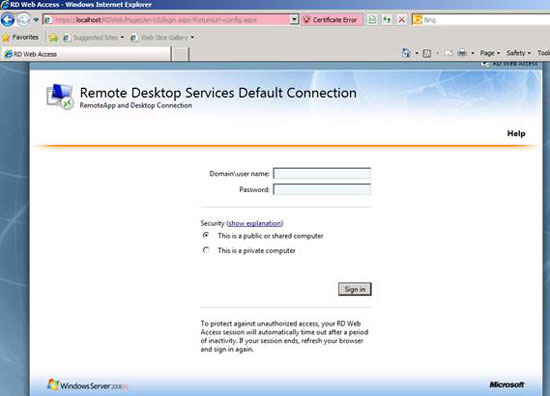Click the Feeds toolbar icon
The height and width of the screenshot is (396, 550).
[x=427, y=53]
